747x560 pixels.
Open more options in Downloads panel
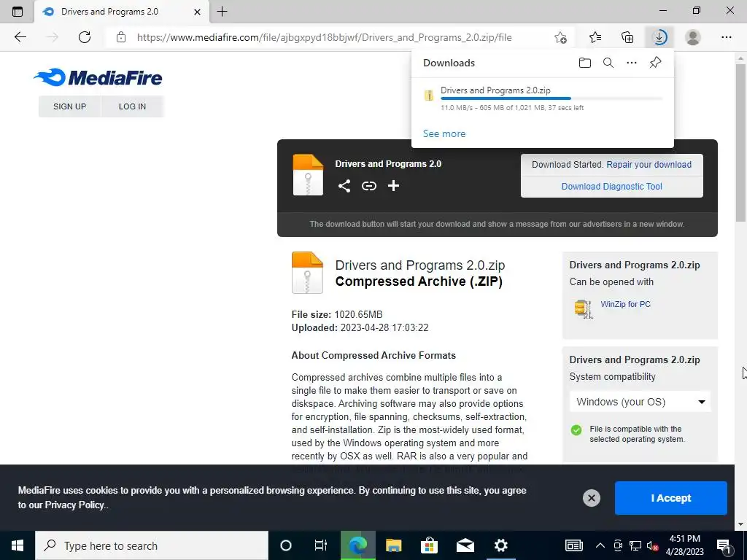(x=632, y=63)
